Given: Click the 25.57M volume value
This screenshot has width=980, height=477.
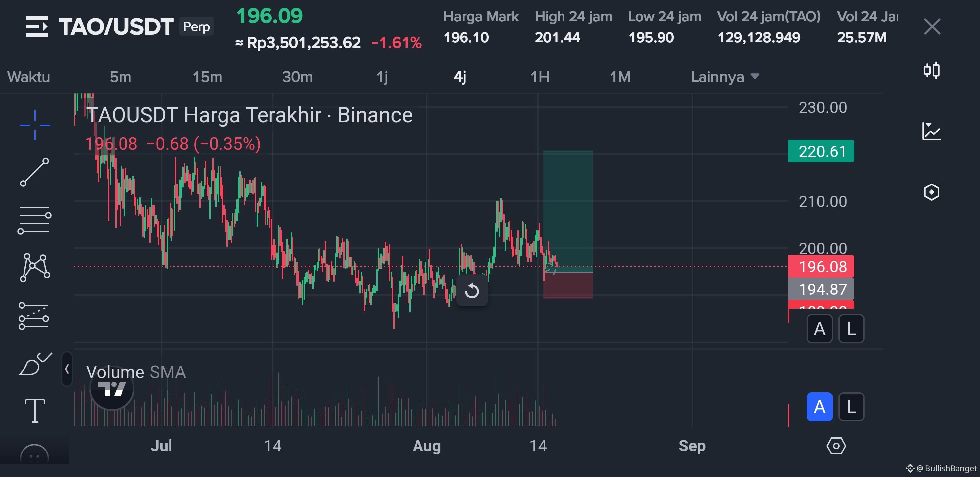Looking at the screenshot, I should (861, 37).
